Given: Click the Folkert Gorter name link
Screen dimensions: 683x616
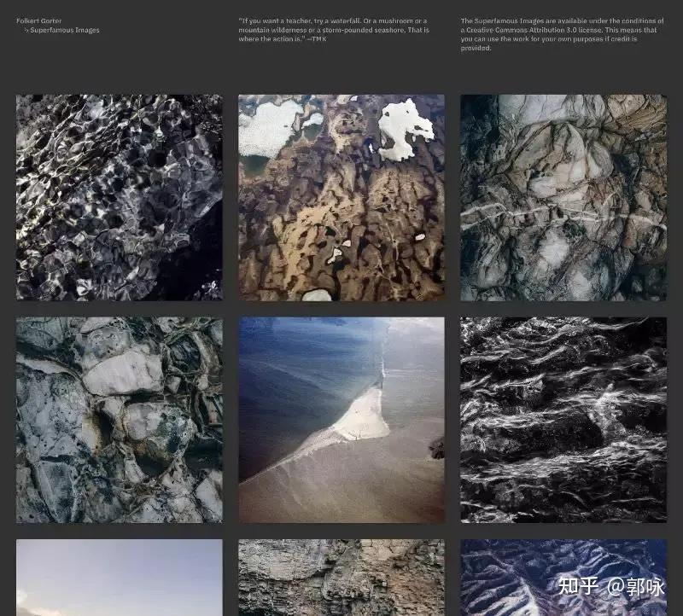Looking at the screenshot, I should click(39, 21).
